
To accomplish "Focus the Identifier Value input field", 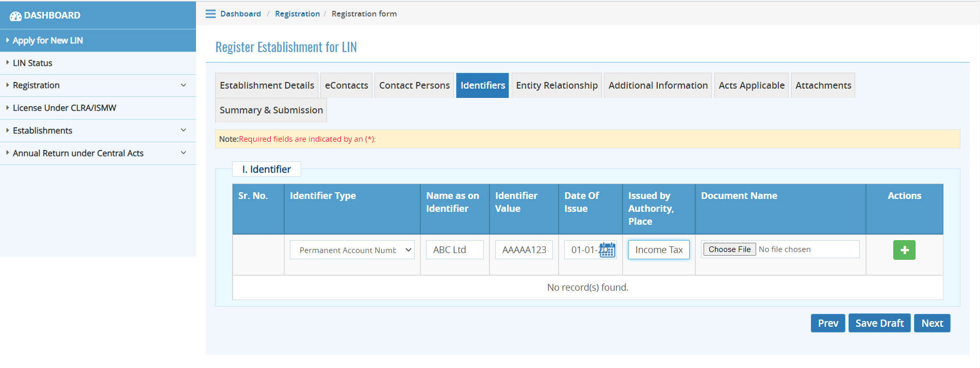I will (524, 250).
